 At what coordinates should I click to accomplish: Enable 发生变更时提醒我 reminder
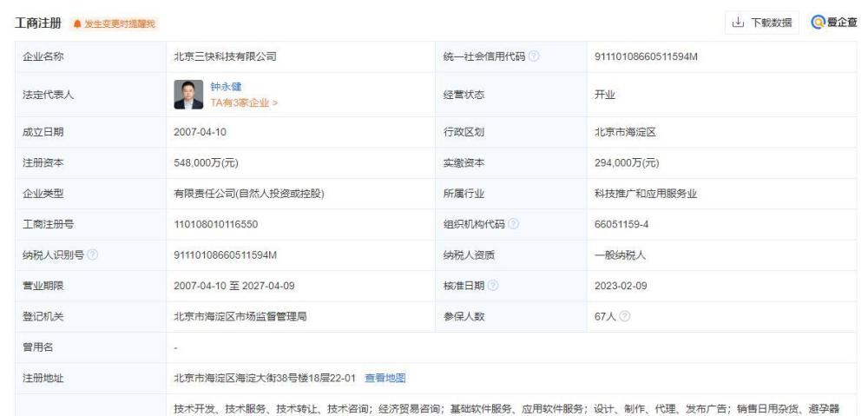(115, 23)
